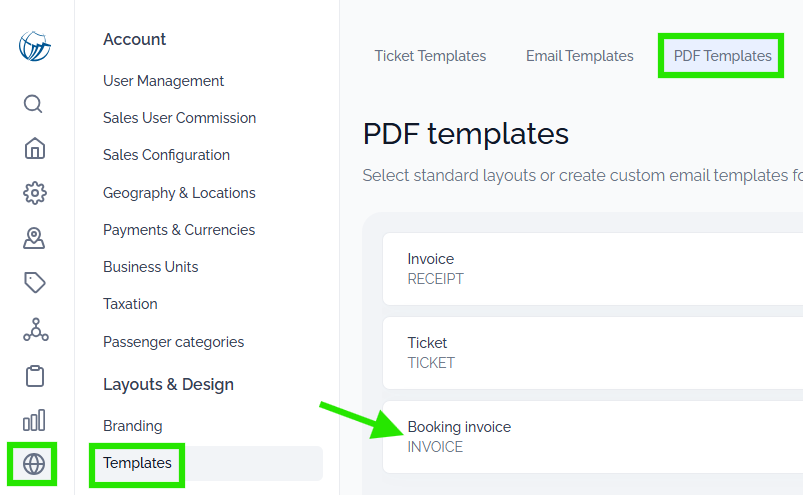Open the search magnifier icon
The image size is (803, 495).
click(33, 104)
